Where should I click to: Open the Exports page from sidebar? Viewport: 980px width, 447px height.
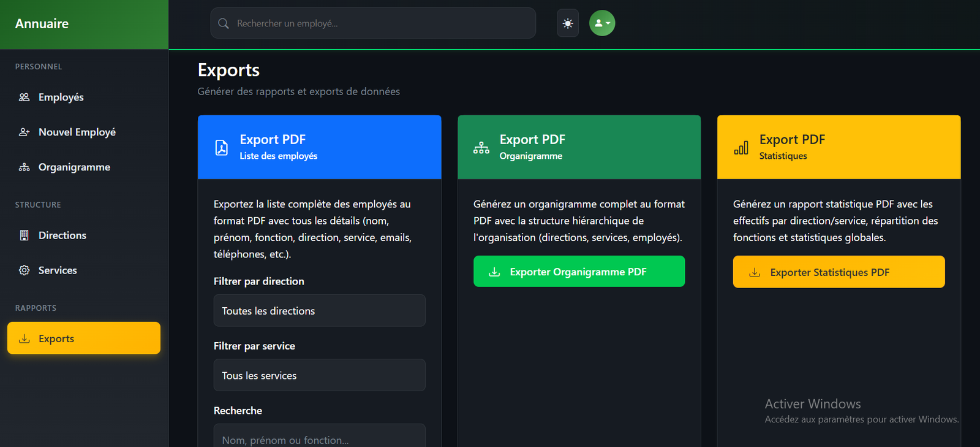[83, 338]
